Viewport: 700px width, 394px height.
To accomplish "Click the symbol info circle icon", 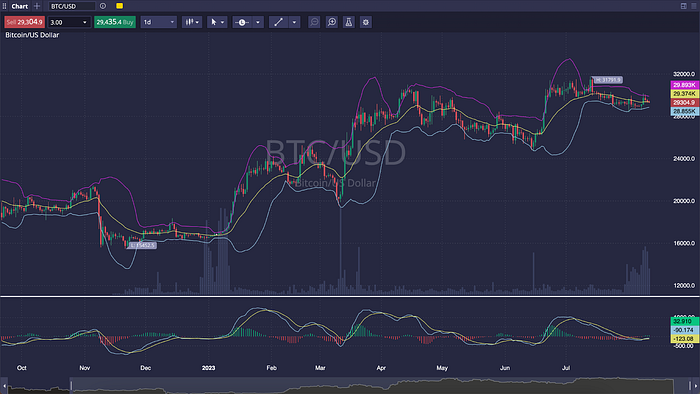I will pos(103,6).
